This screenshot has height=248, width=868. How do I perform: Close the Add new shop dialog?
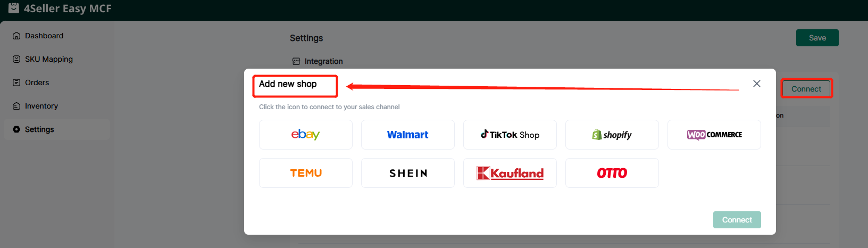[x=756, y=84]
